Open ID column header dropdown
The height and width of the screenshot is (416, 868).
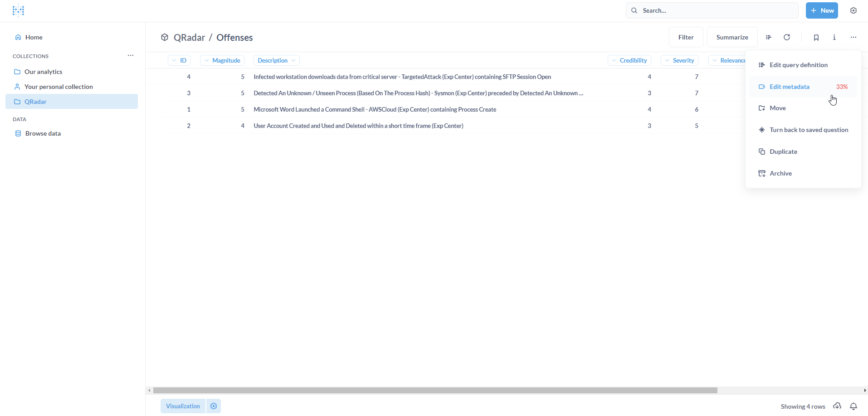(x=179, y=60)
